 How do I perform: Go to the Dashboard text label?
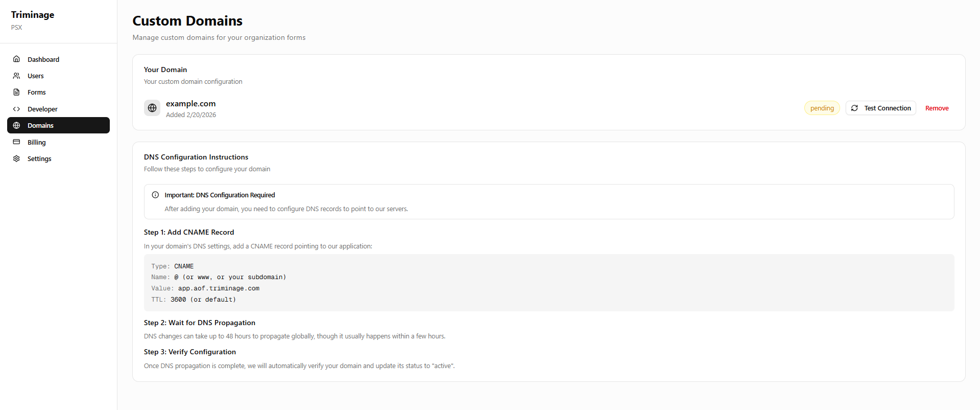tap(43, 59)
